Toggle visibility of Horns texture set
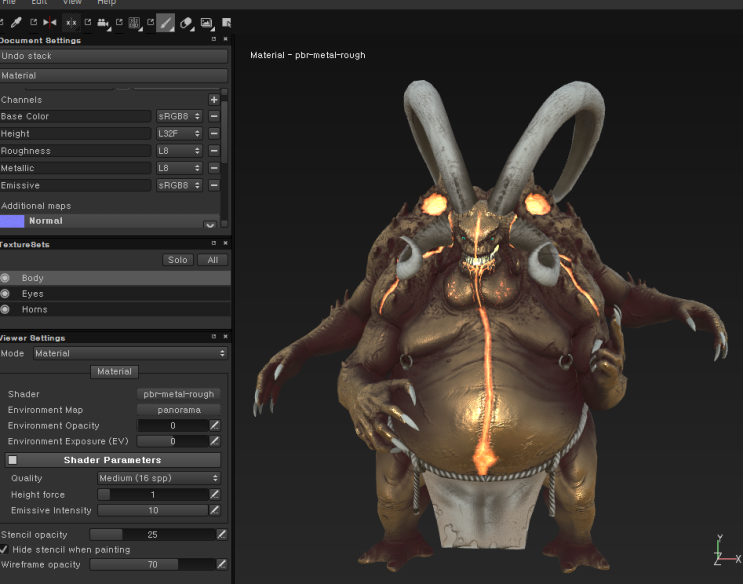Viewport: 743px width, 584px height. click(5, 310)
